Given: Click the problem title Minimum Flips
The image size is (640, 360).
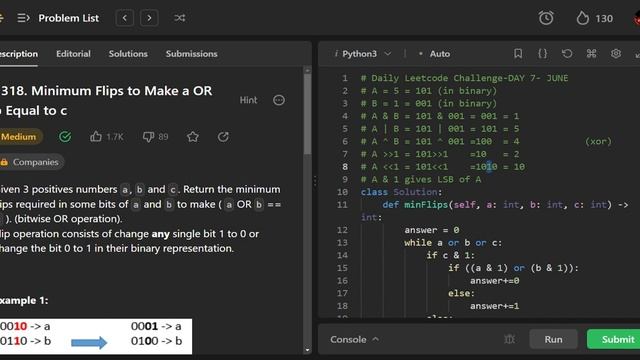Looking at the screenshot, I should 106,100.
